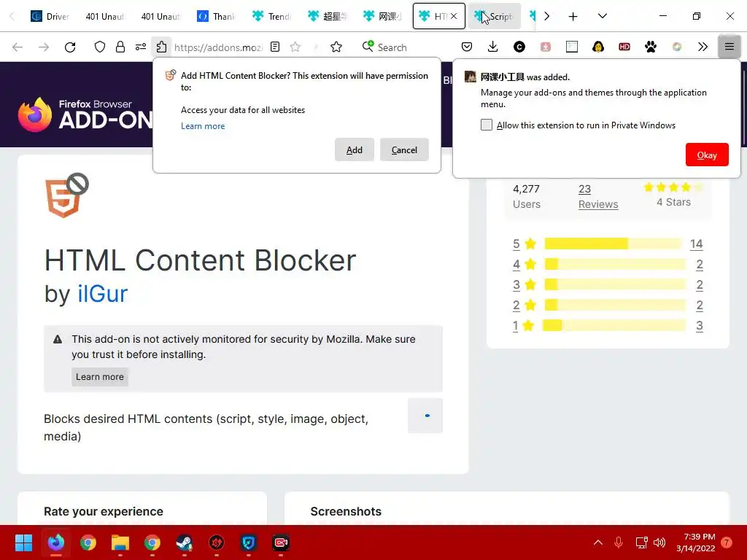Show hidden system tray icons
Screen dimensions: 747x560
point(598,542)
